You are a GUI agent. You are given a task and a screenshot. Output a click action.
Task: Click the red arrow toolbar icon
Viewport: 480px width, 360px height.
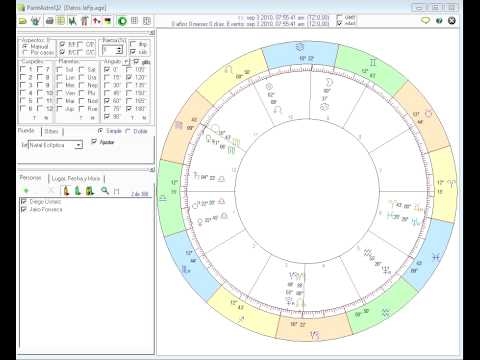pos(96,21)
